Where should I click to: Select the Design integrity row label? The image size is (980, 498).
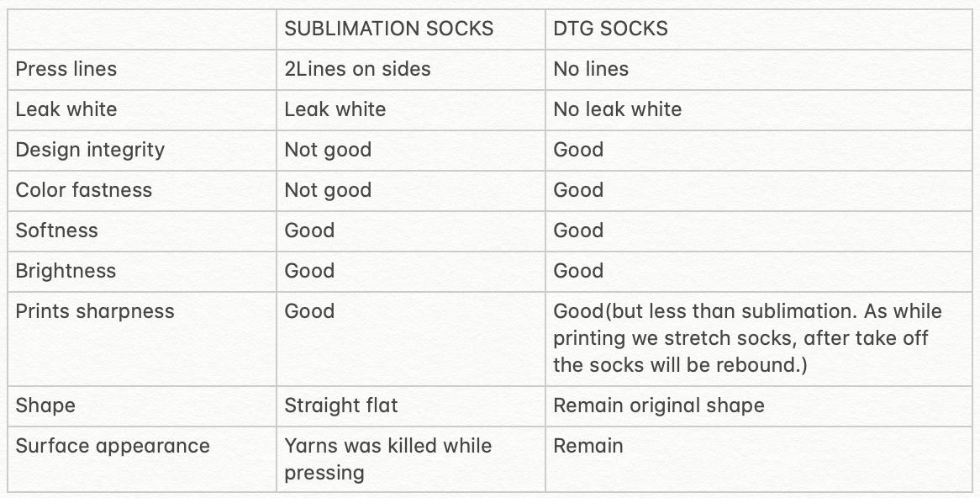(x=90, y=150)
